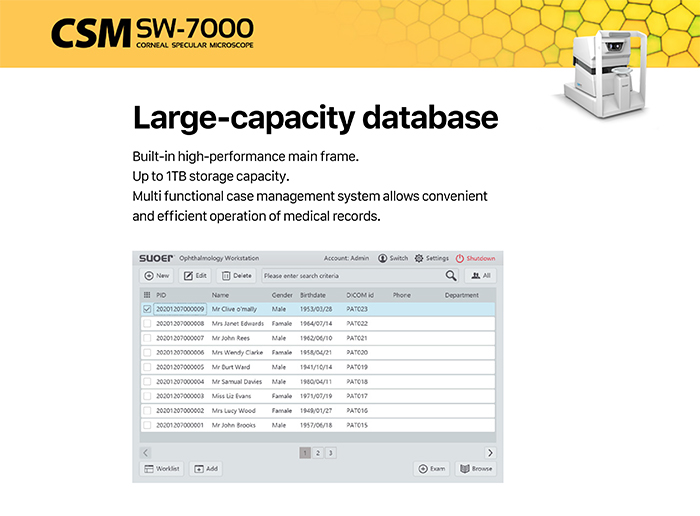Viewport: 700px width, 516px height.
Task: Open column selector grid icon in header
Action: pos(147,295)
